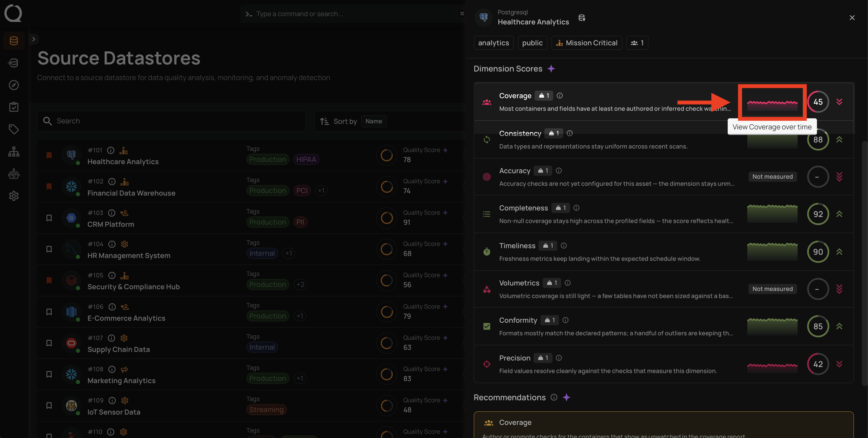The image size is (868, 438).
Task: View the Completeness trend sparkline chart
Action: pyautogui.click(x=772, y=214)
